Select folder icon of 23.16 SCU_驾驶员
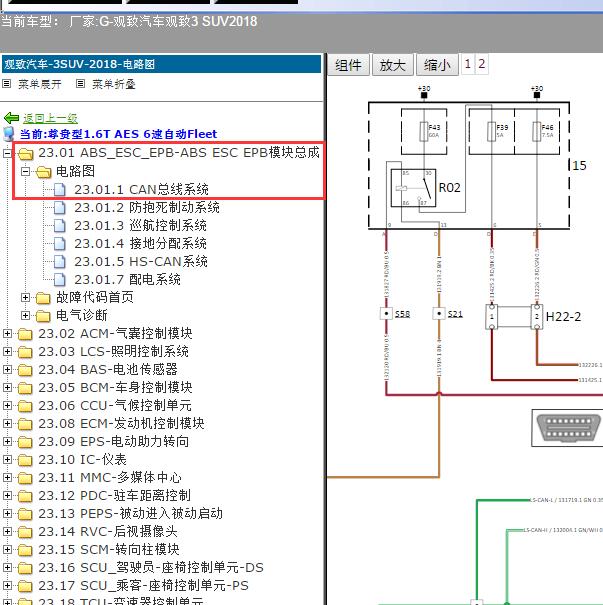The image size is (603, 605). pyautogui.click(x=25, y=568)
